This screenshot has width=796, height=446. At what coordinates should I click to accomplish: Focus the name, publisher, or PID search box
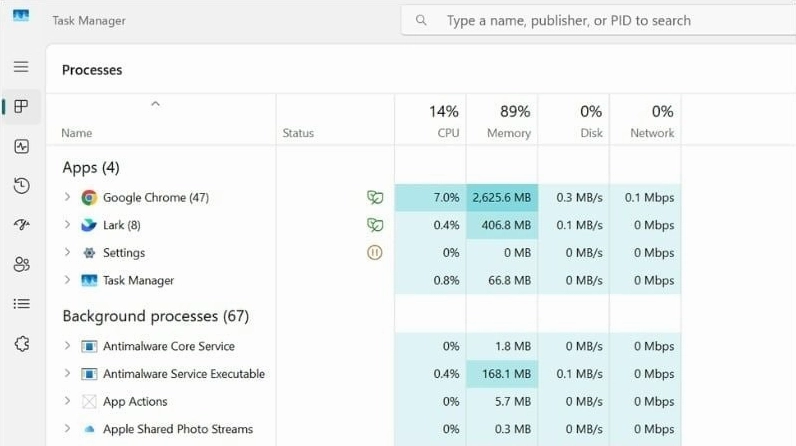[x=599, y=20]
